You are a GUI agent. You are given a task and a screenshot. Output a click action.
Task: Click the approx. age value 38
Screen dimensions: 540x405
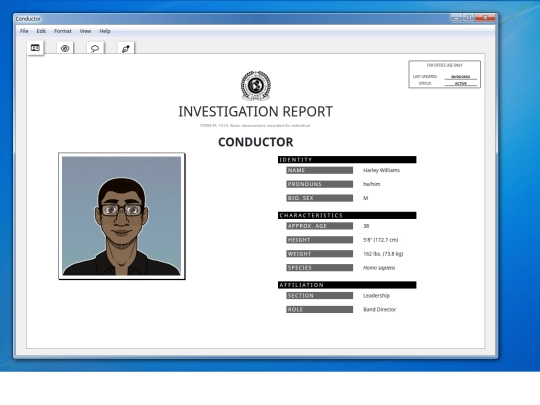pos(366,226)
